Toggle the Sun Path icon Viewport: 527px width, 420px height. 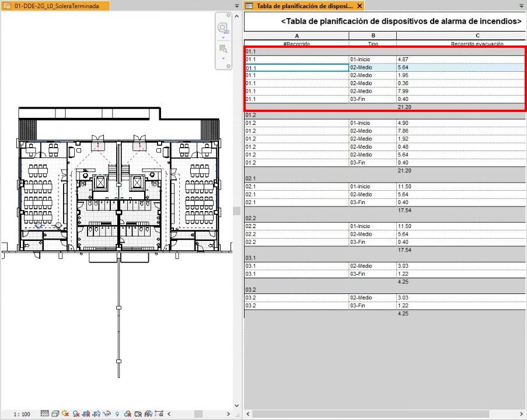(65, 414)
